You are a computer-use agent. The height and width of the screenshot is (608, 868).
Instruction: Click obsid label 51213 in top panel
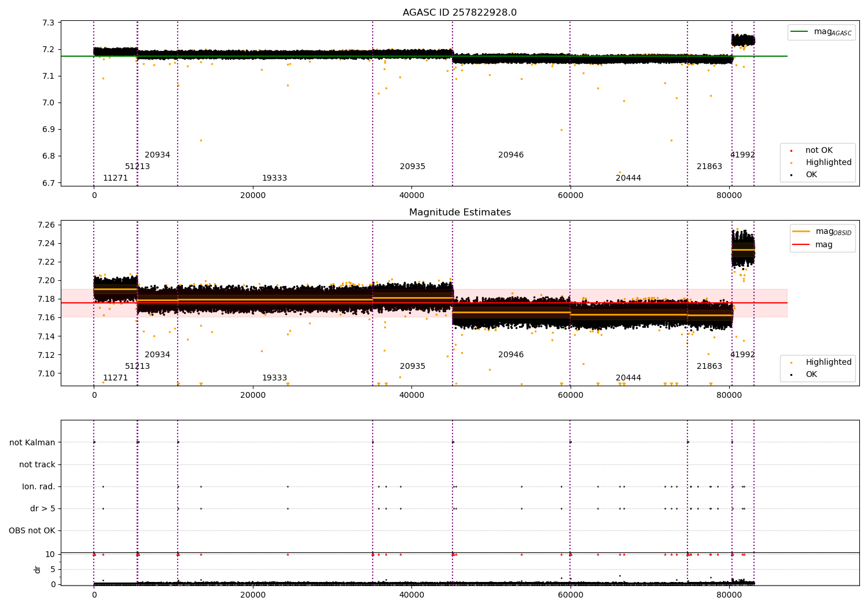pyautogui.click(x=138, y=167)
